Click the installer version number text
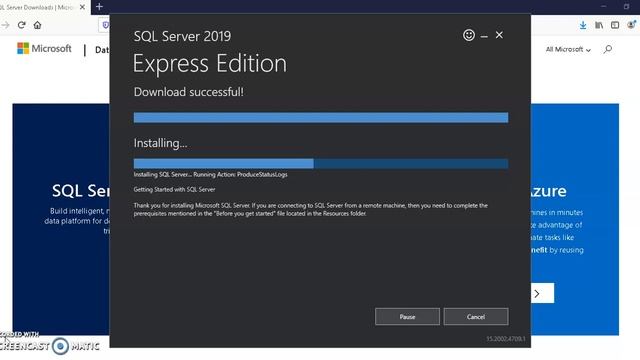This screenshot has height=360, width=640. click(x=505, y=339)
